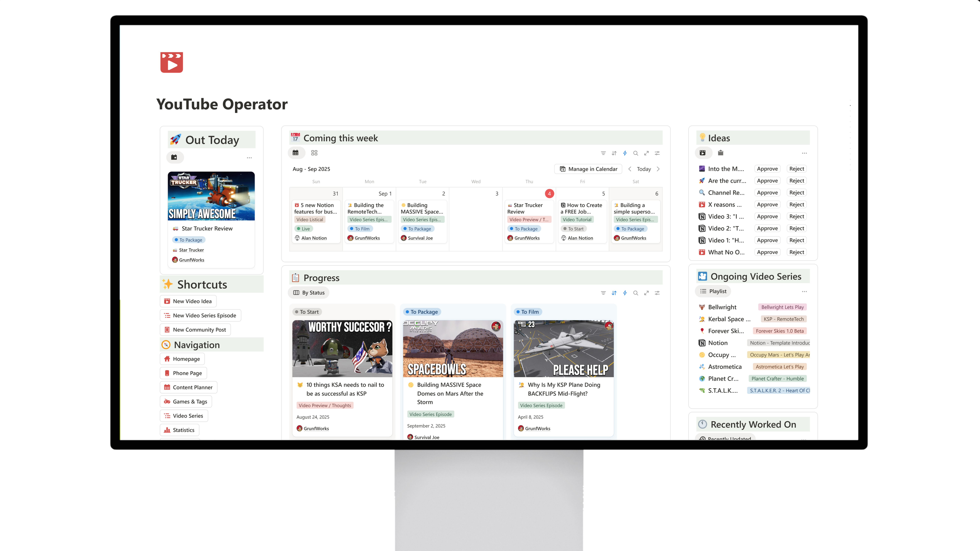
Task: Select the By Status view tab
Action: click(309, 292)
